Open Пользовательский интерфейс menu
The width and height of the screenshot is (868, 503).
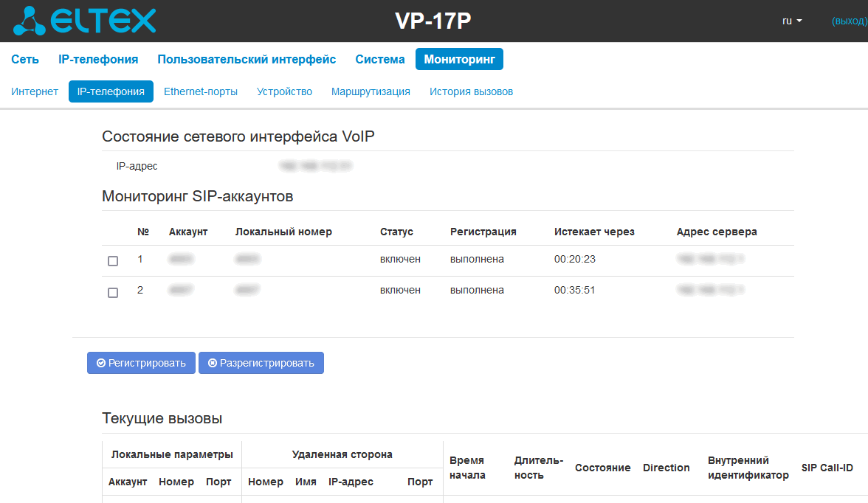[247, 59]
